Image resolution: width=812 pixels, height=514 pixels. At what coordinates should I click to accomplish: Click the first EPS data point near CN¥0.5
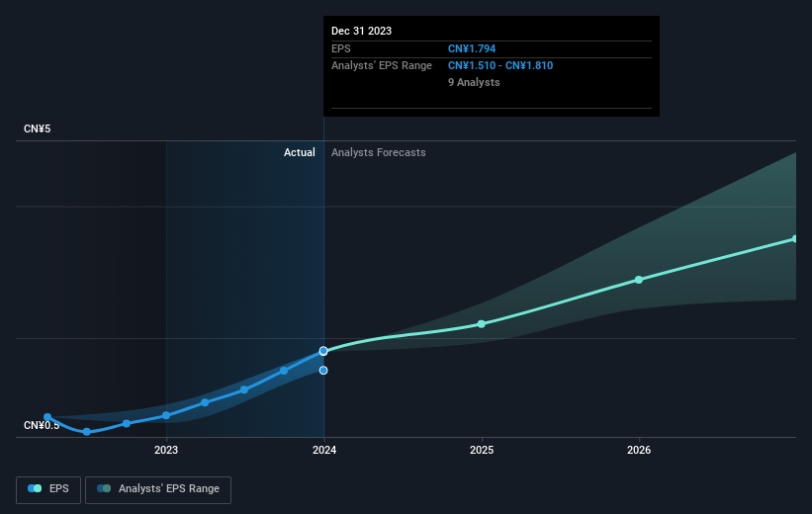coord(47,417)
